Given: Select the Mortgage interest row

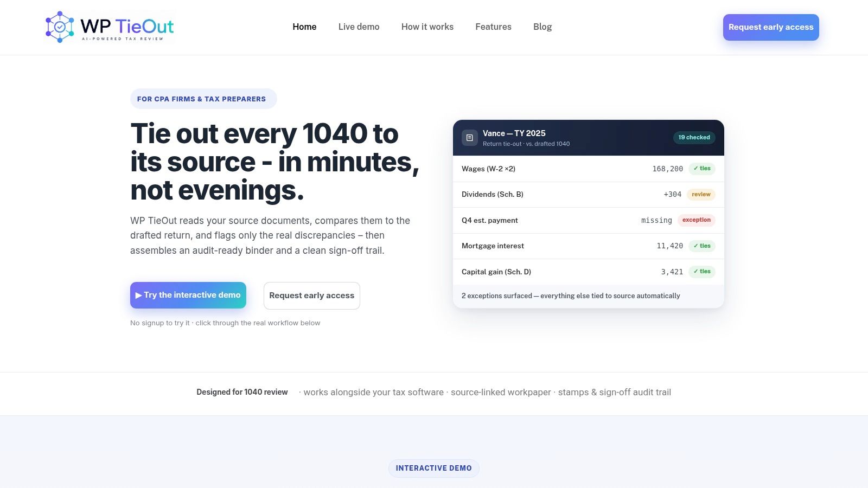Looking at the screenshot, I should coord(589,246).
